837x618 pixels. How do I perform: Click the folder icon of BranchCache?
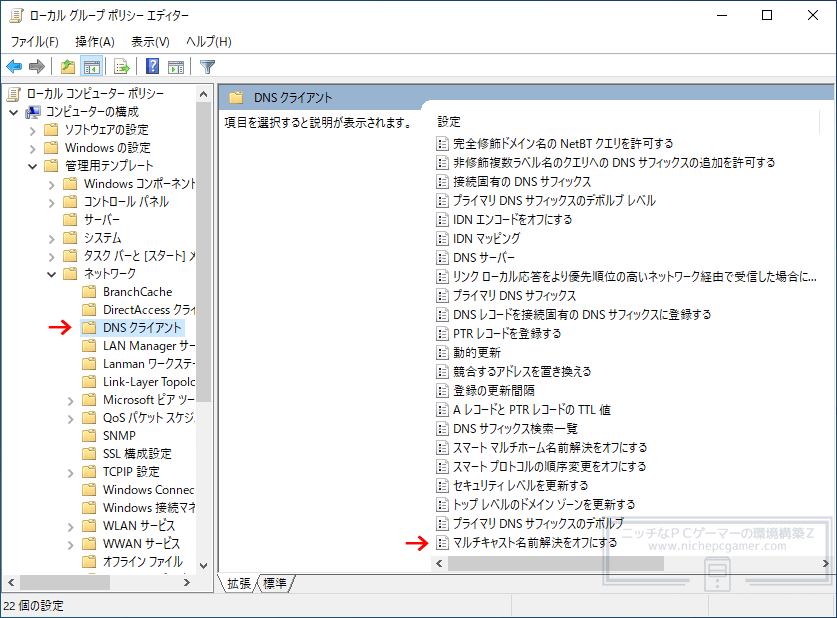(89, 292)
